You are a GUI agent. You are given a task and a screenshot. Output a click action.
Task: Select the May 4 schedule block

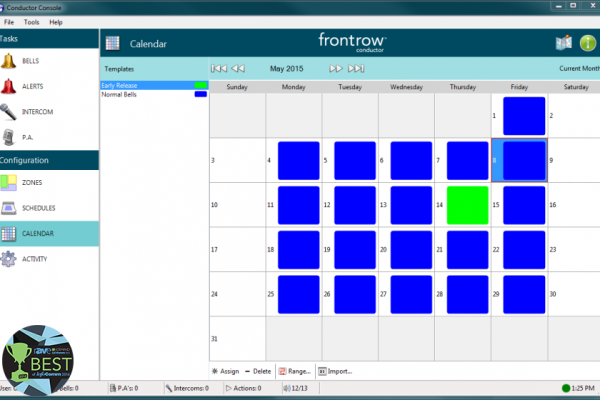point(298,161)
